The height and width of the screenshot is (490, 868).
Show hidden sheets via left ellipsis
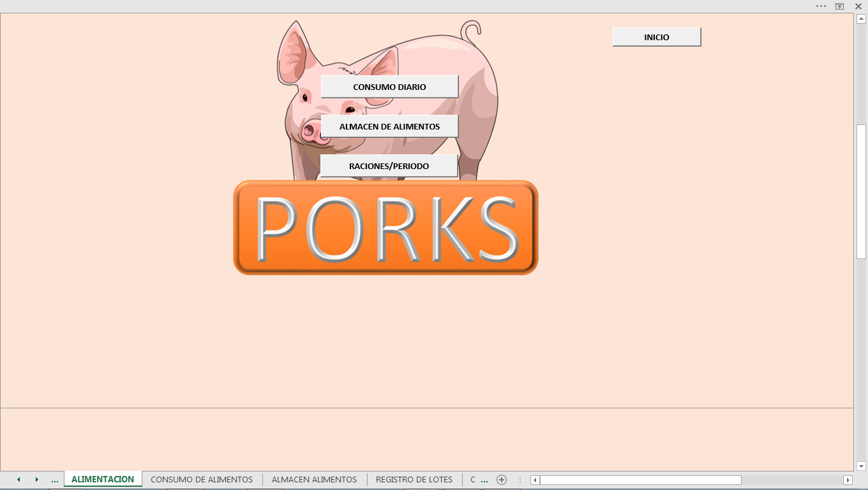pos(55,480)
